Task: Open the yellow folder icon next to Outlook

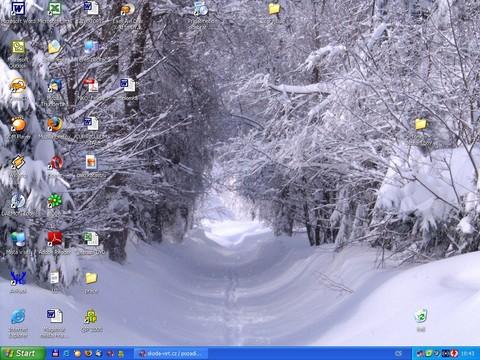Action: pos(54,47)
